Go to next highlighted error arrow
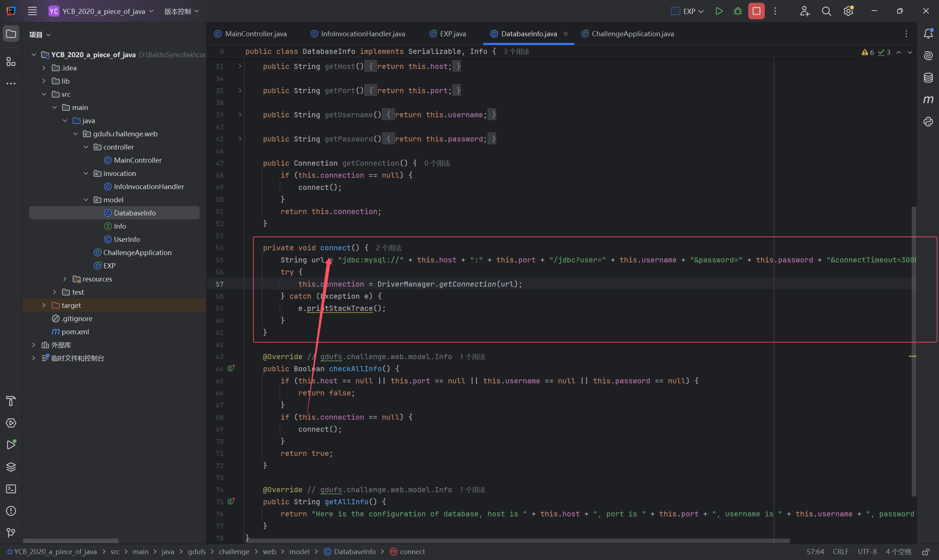 point(910,52)
